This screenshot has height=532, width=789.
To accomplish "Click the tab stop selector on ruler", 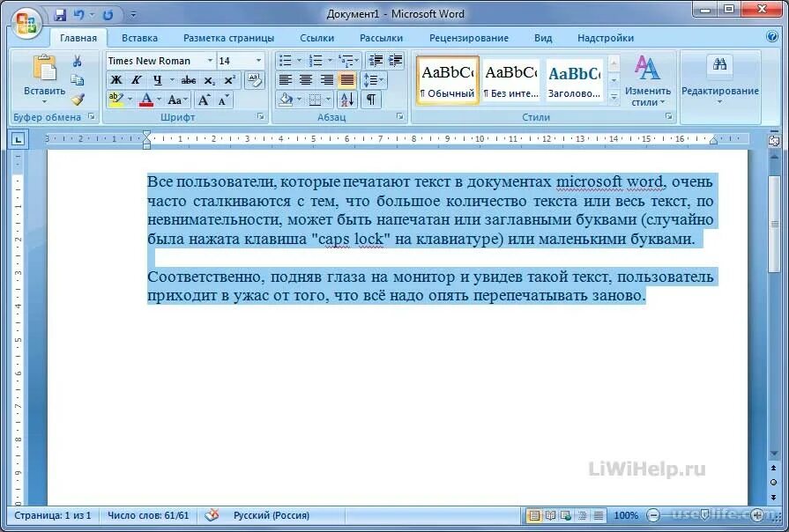I will (19, 139).
